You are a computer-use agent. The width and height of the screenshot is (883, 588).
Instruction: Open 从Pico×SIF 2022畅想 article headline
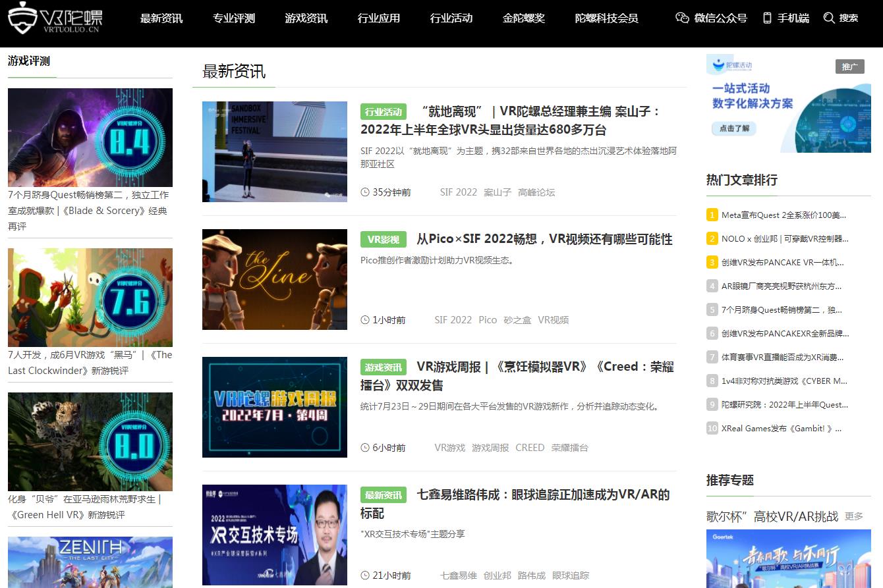pos(544,239)
